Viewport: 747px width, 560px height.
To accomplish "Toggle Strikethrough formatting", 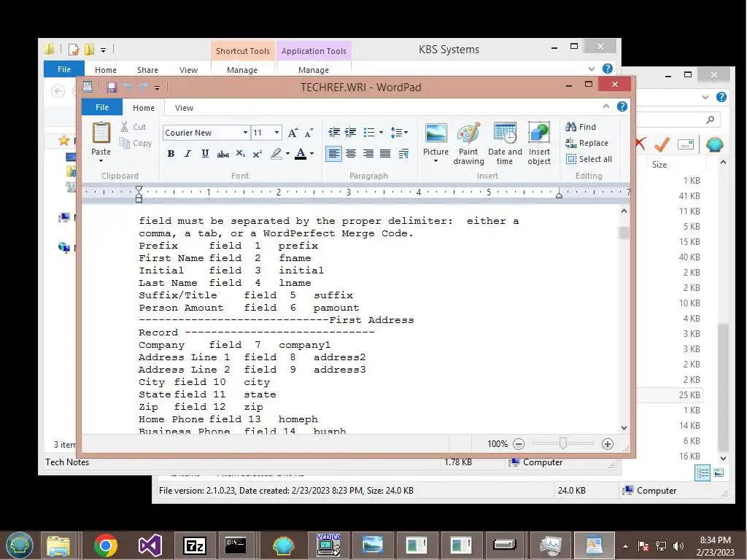I will (222, 153).
